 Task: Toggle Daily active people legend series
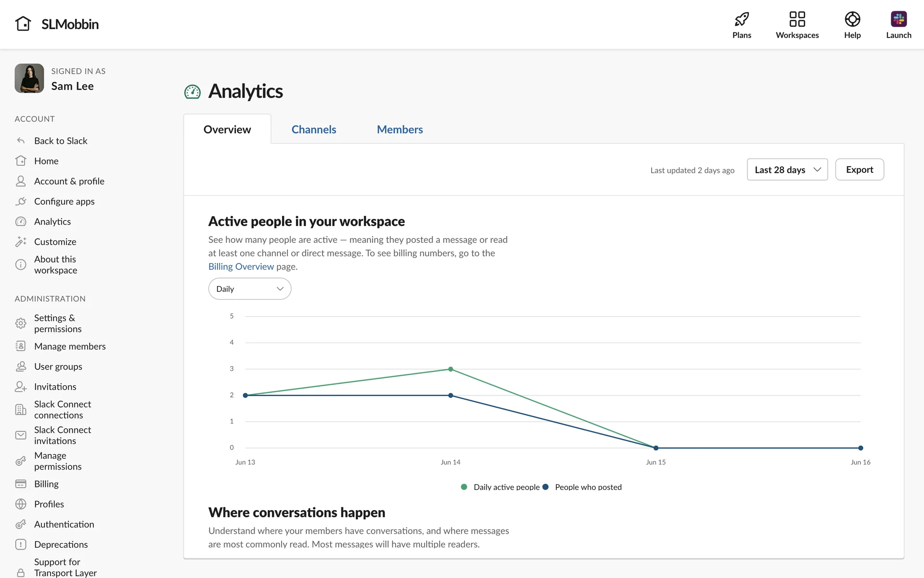(x=500, y=487)
